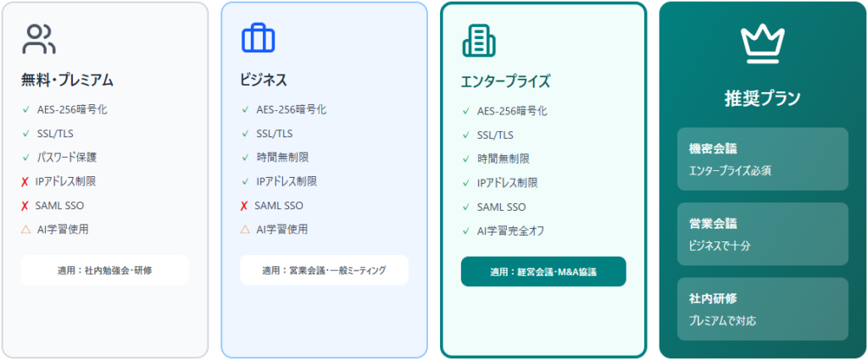This screenshot has height=360, width=868.
Task: Click red X beside IPアドレス制限 in free plan
Action: [25, 181]
